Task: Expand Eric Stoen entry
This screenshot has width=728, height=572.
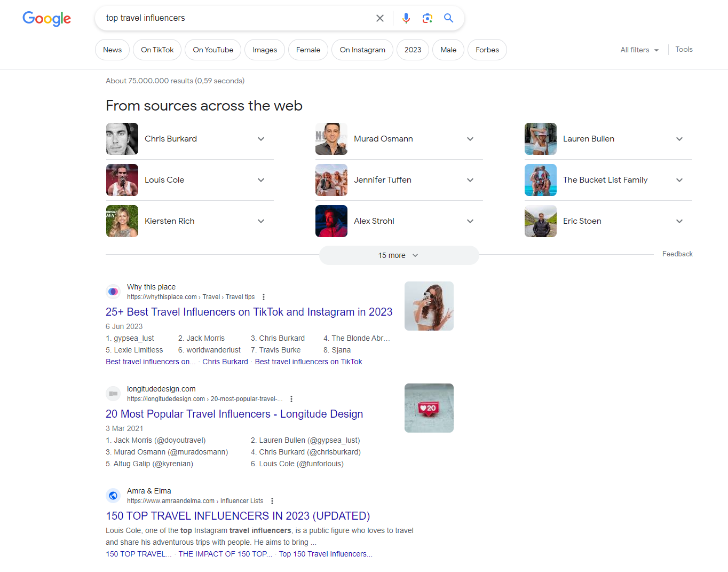Action: [x=679, y=221]
